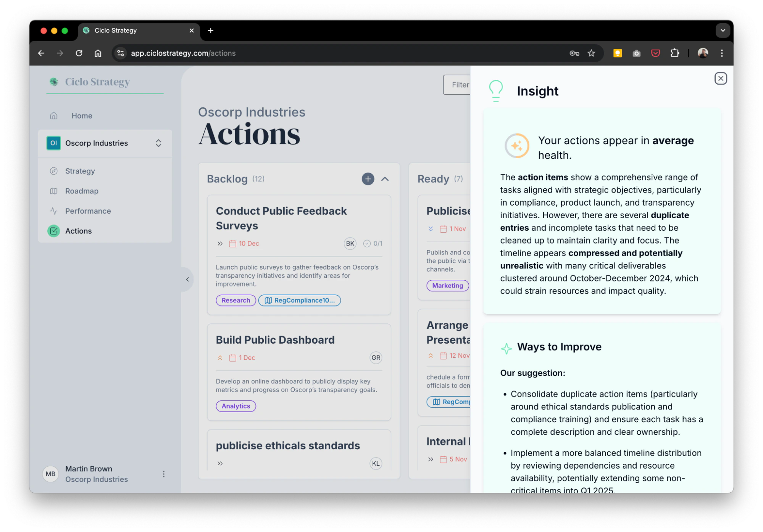Click the Performance pulse icon
The width and height of the screenshot is (763, 532).
[x=54, y=211]
